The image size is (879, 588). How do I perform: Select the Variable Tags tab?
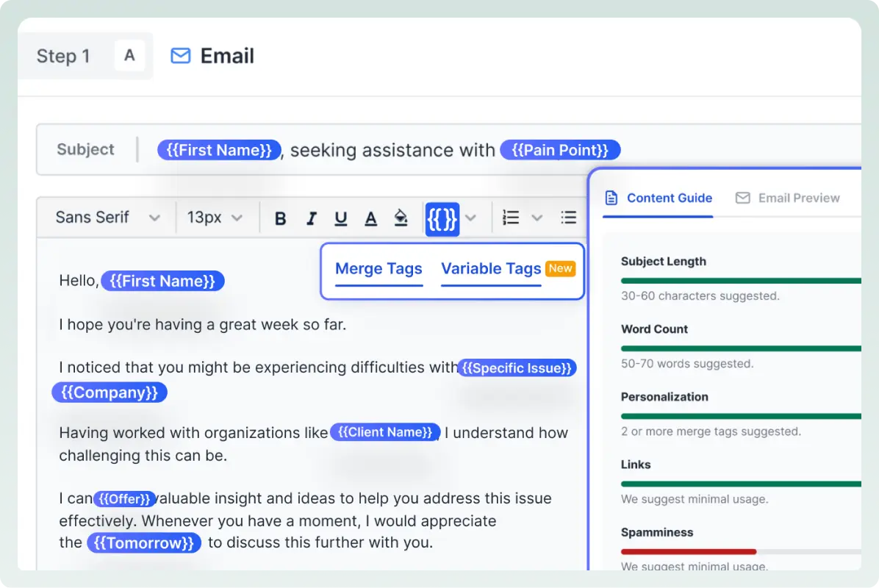(x=491, y=269)
